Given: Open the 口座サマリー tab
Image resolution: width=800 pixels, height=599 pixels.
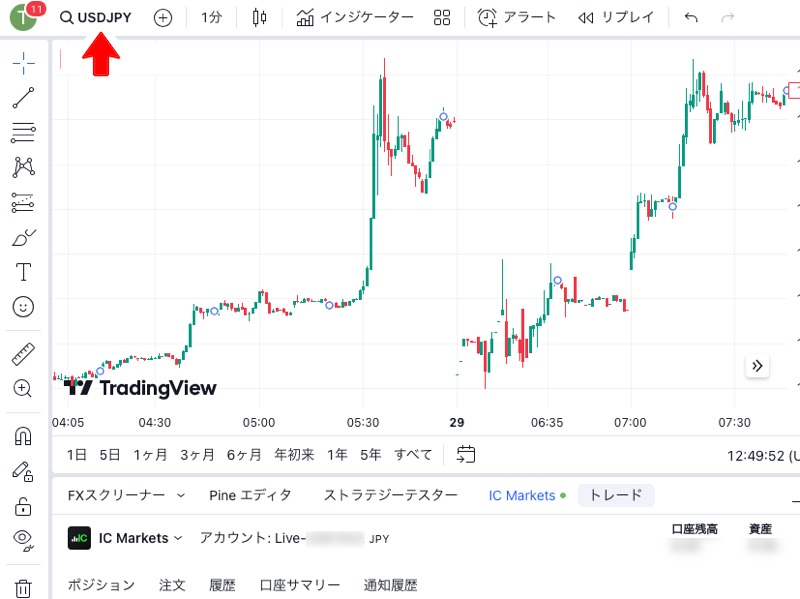Looking at the screenshot, I should click(x=299, y=585).
